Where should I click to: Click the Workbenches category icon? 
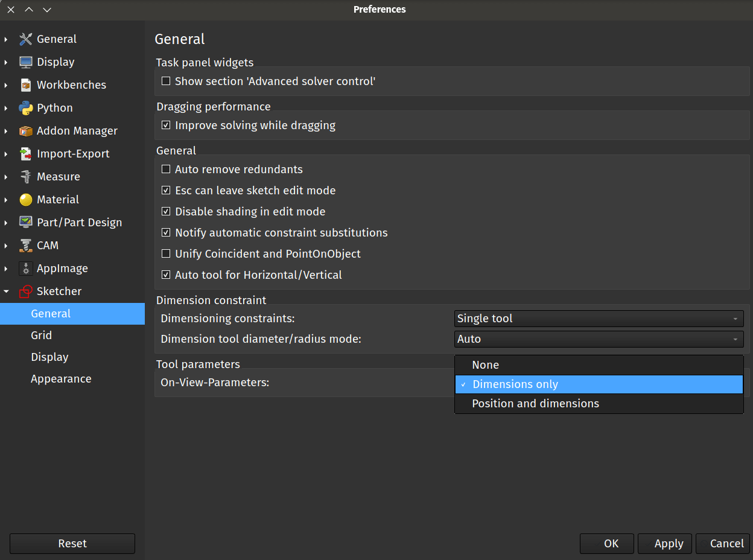(25, 85)
